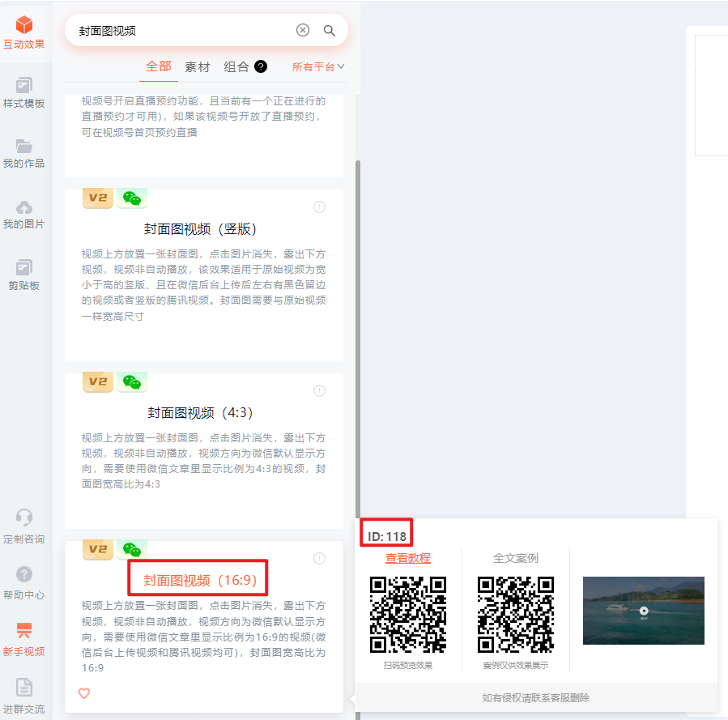Click the 竖版 card description text
Viewport: 728px width, 720px height.
[204, 285]
